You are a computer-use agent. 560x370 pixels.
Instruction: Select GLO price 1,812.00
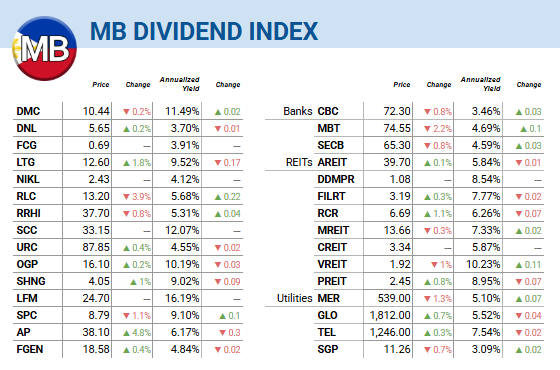[390, 316]
